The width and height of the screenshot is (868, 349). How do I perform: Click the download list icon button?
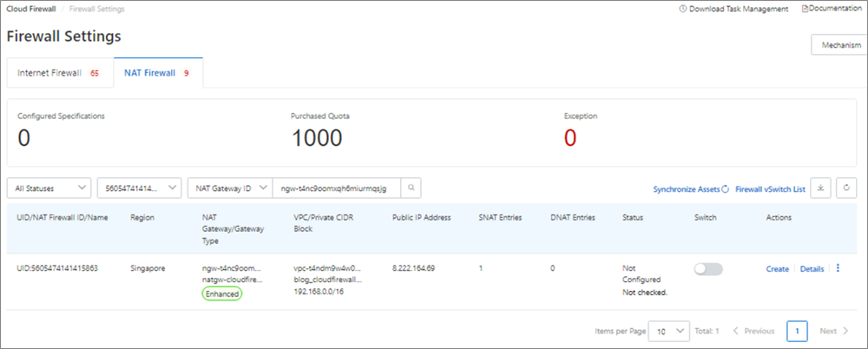pos(820,188)
